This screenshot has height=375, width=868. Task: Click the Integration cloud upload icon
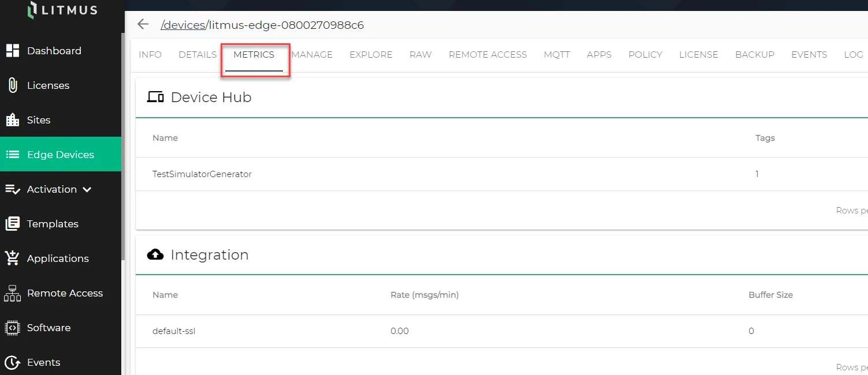(155, 254)
